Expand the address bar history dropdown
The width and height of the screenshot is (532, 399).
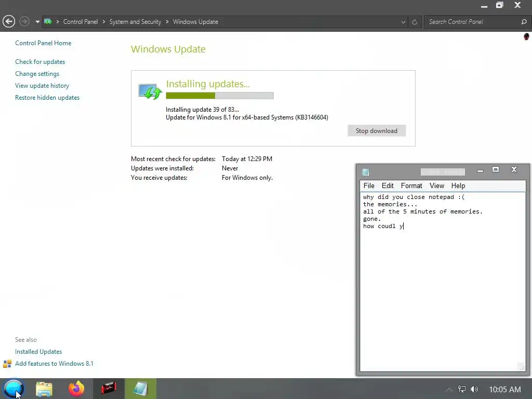[403, 22]
